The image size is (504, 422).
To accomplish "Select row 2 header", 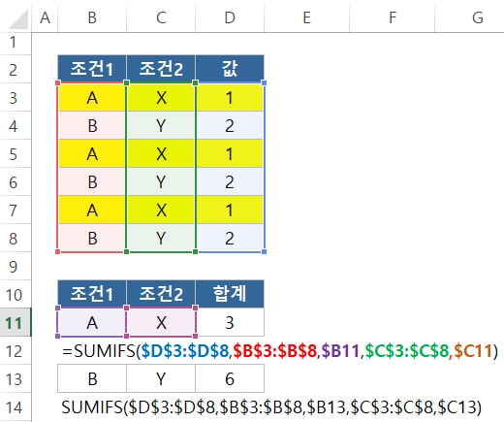I will pos(16,69).
